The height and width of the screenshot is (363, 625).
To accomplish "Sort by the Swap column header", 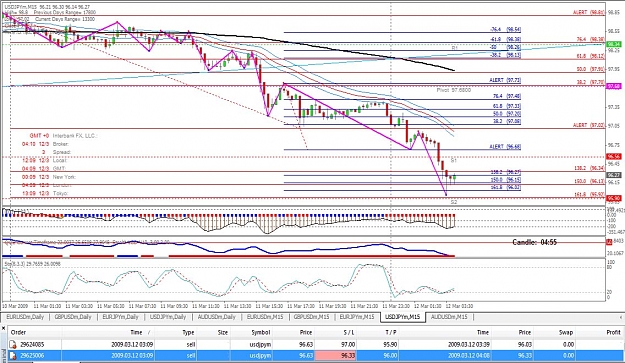I will (566, 332).
